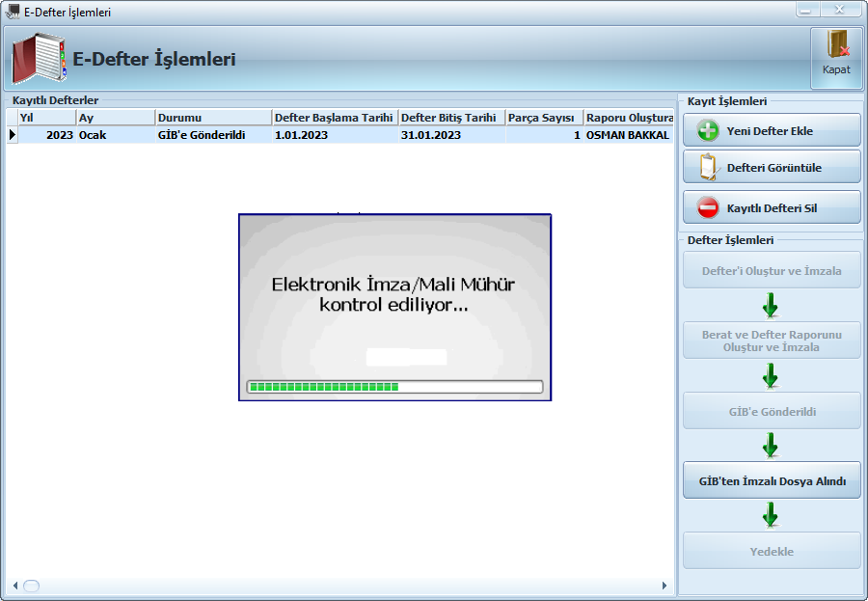Click the Defter Başlama Tarihi column header

click(x=335, y=118)
